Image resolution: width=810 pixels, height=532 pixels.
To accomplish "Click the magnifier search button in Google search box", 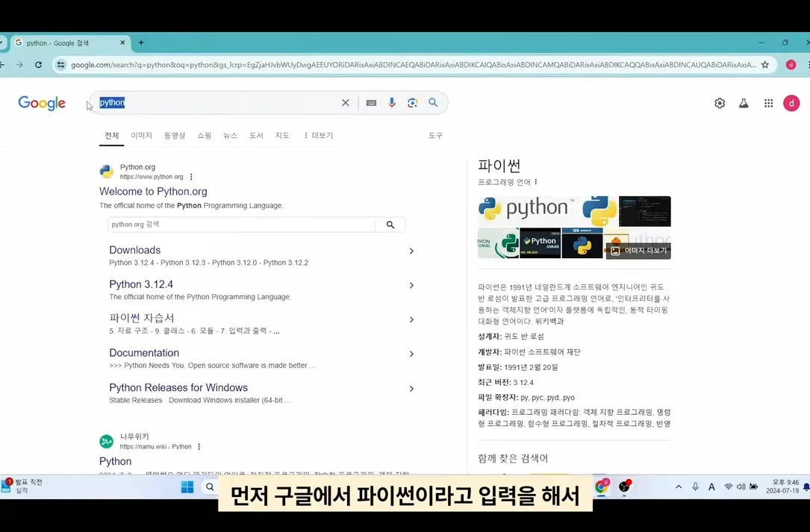I will point(433,103).
